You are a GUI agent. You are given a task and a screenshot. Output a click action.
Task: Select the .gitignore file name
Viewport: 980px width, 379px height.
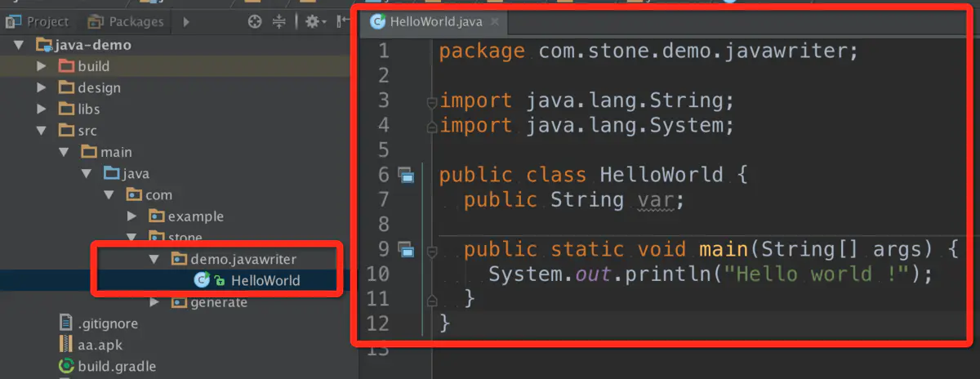[108, 323]
